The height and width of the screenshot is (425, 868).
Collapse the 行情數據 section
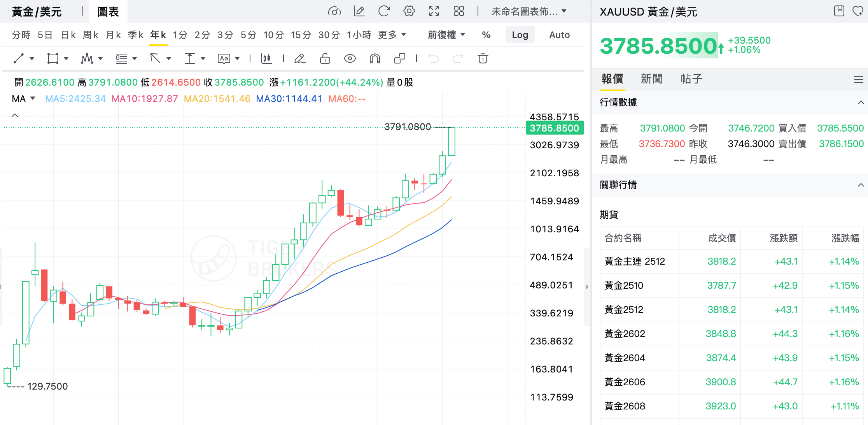(x=861, y=102)
